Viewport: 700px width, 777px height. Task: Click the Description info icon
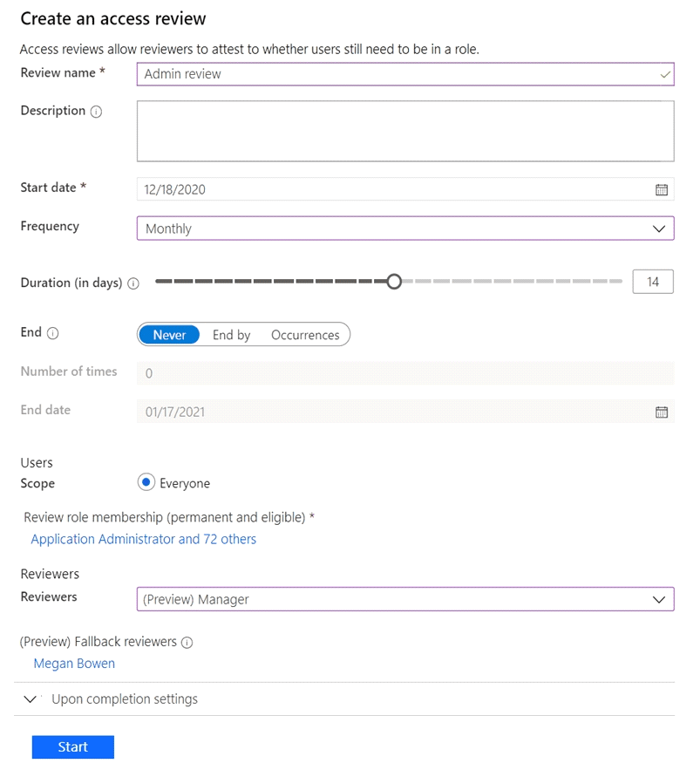[97, 112]
